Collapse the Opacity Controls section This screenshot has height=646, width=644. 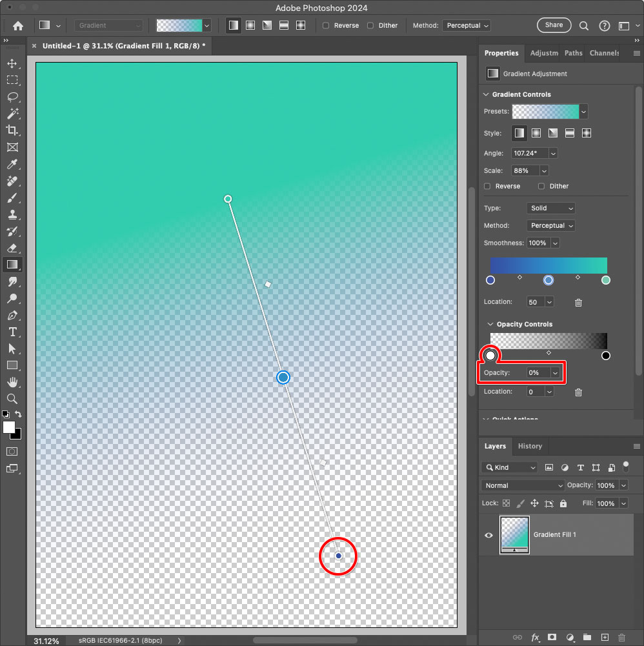[490, 324]
